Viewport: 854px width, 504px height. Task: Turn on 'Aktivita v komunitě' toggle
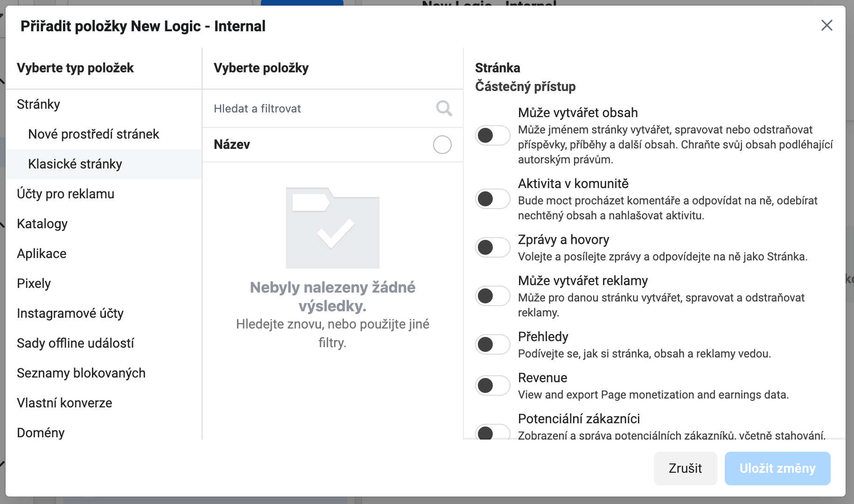coord(492,199)
